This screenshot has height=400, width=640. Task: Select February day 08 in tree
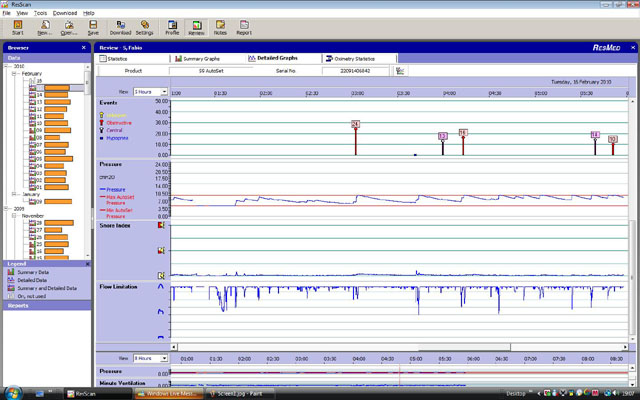pos(45,138)
